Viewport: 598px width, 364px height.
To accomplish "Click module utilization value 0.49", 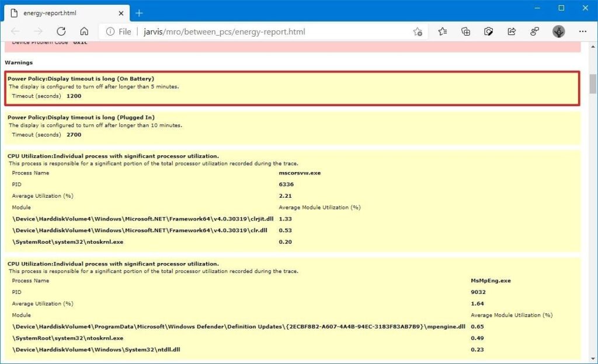I will (x=477, y=338).
